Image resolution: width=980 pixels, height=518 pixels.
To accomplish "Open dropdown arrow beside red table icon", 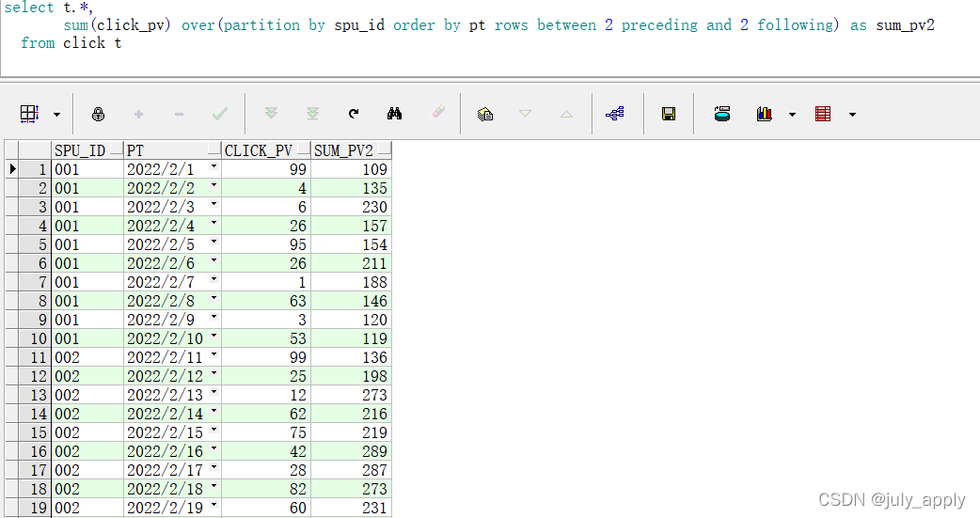I will point(852,115).
